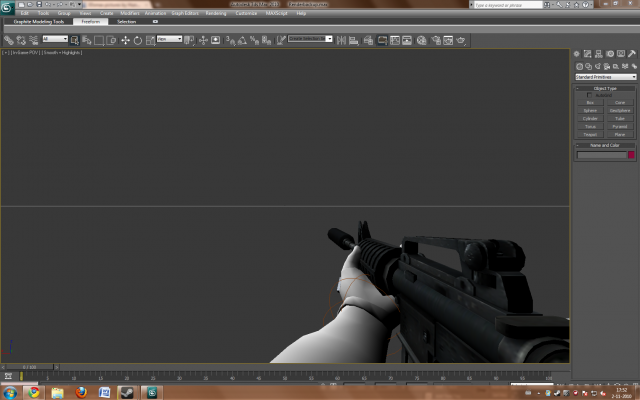Toggle Keyboard Shortcut Override
The width and height of the screenshot is (640, 400).
click(x=216, y=40)
